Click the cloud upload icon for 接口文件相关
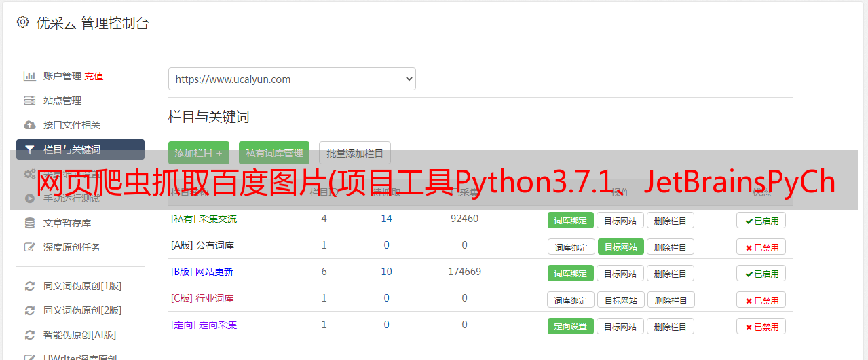 tap(29, 125)
